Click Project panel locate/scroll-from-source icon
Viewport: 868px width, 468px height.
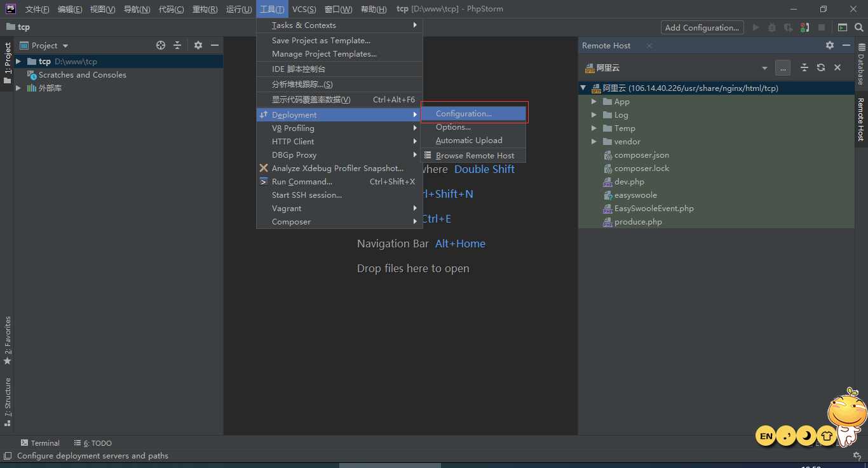click(x=161, y=45)
